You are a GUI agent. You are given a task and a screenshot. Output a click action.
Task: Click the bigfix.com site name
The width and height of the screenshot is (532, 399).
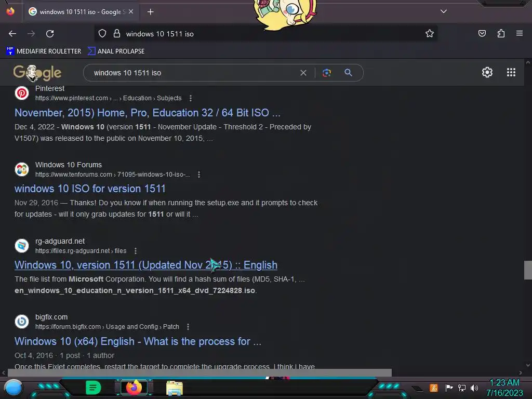coord(51,317)
